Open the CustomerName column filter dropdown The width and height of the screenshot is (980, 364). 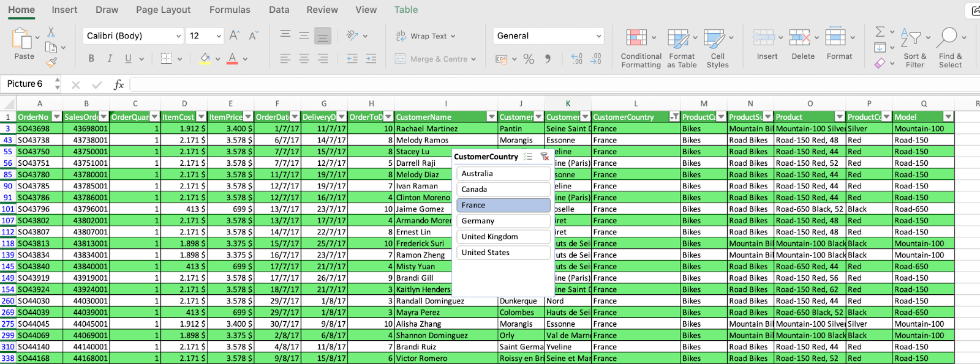pos(491,117)
